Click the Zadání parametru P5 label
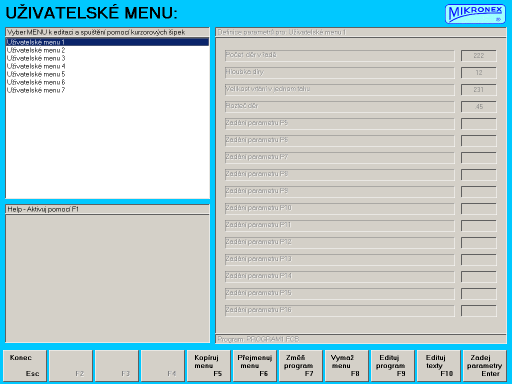This screenshot has height=384, width=512. (x=340, y=124)
